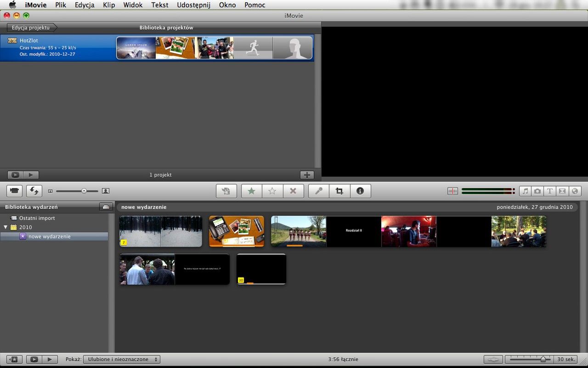Toggle audio waveform display button

(493, 359)
